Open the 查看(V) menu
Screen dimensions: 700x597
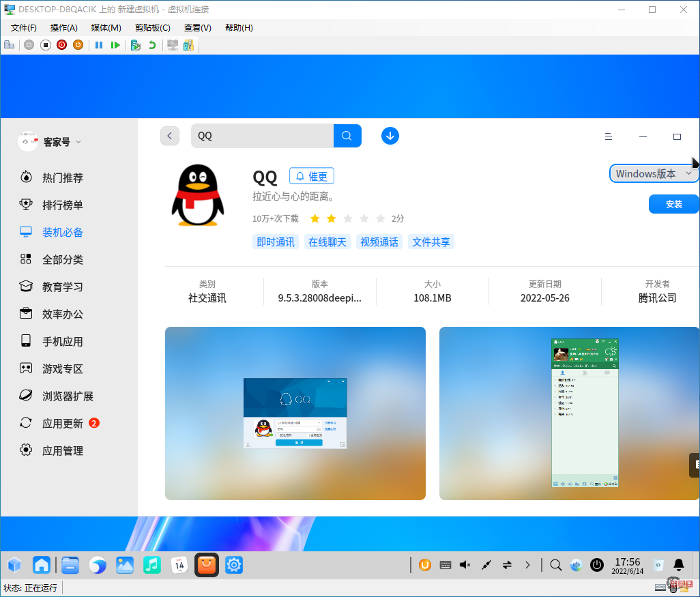[x=197, y=28]
